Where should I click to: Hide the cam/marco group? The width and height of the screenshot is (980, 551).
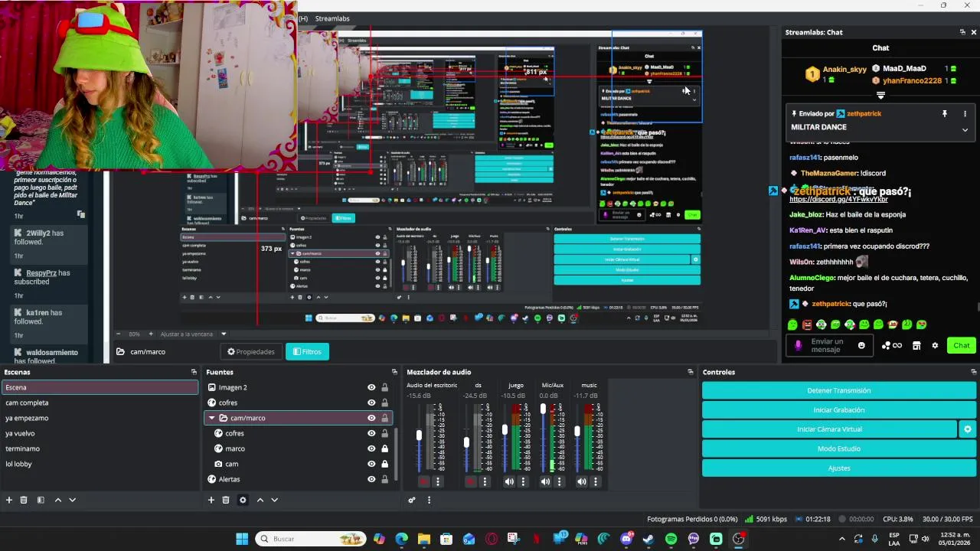coord(371,418)
